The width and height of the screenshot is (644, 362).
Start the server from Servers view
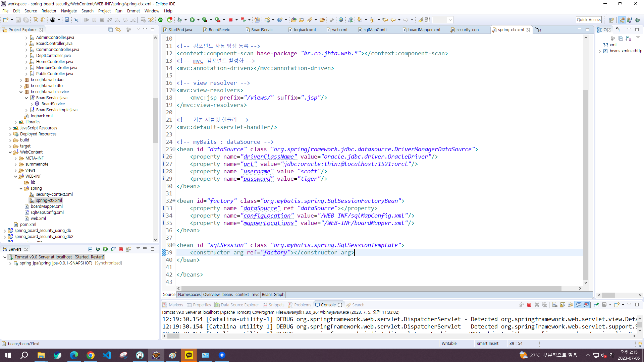tap(105, 249)
